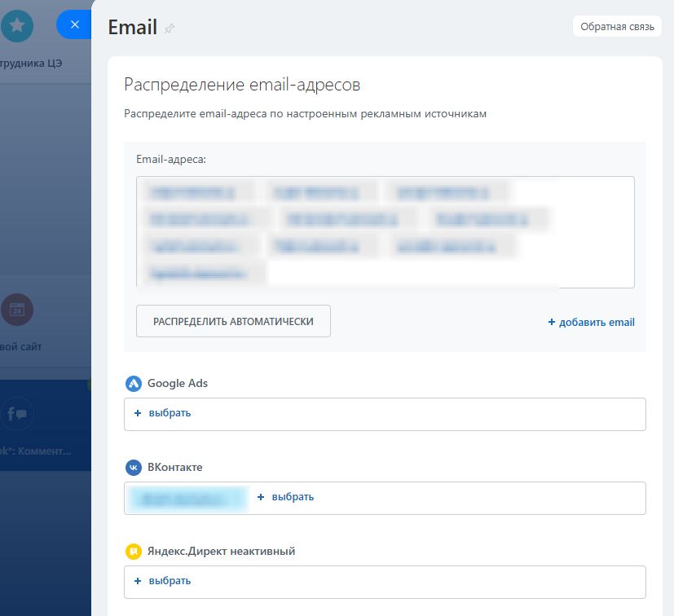Click the Яндекс.Директ source icon
Screen dimensions: 674x616
point(133,551)
